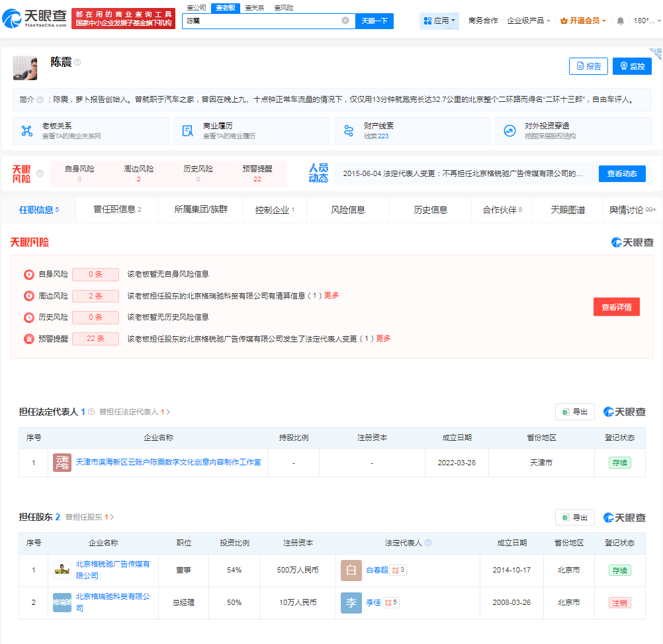Click the 商业履历 business history icon
The height and width of the screenshot is (644, 663).
pos(187,130)
